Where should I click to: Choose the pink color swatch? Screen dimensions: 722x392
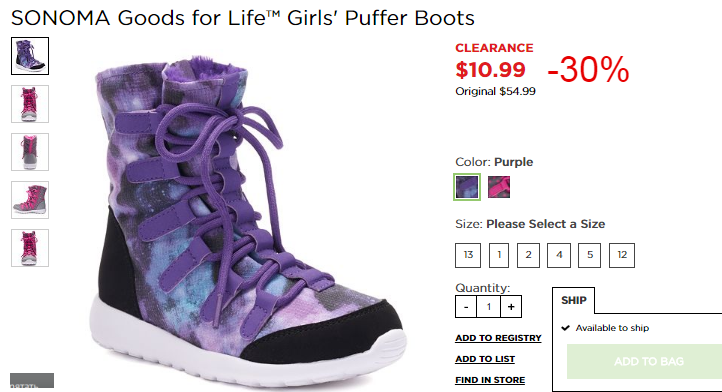(499, 187)
